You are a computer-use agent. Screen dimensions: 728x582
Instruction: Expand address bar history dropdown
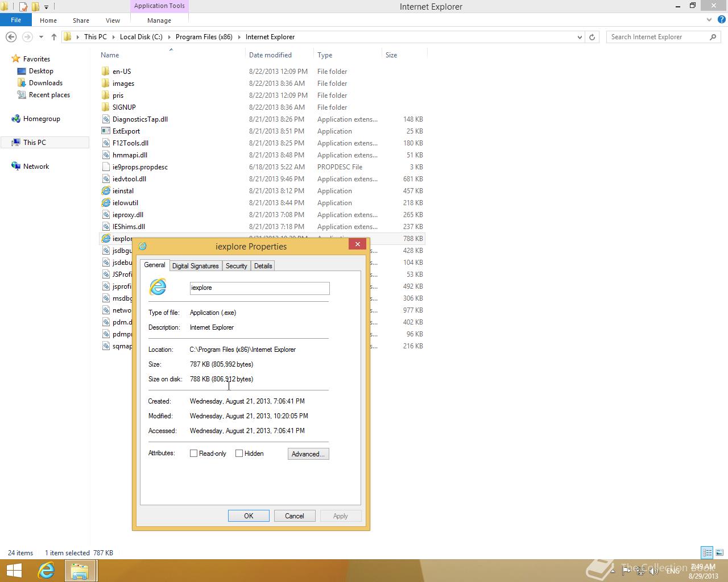[x=580, y=37]
